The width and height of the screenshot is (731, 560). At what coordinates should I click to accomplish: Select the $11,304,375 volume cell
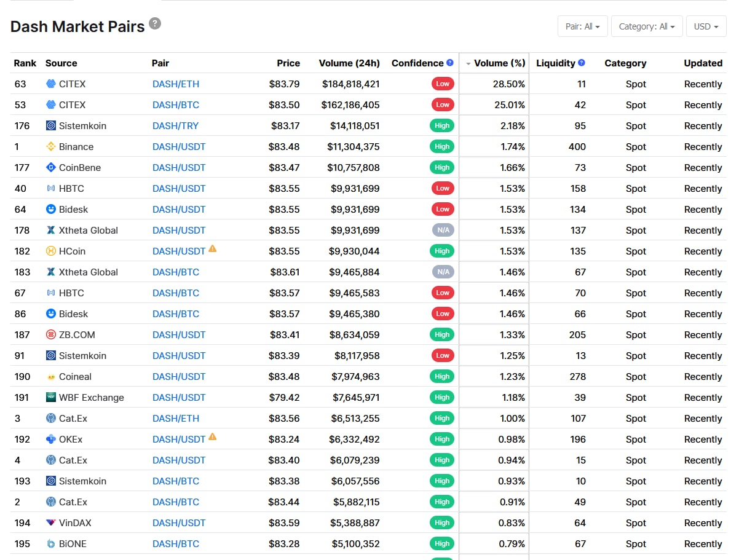(354, 146)
